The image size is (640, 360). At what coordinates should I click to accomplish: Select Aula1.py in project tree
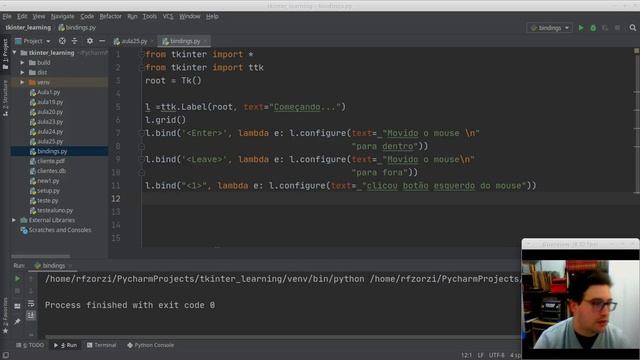(48, 92)
